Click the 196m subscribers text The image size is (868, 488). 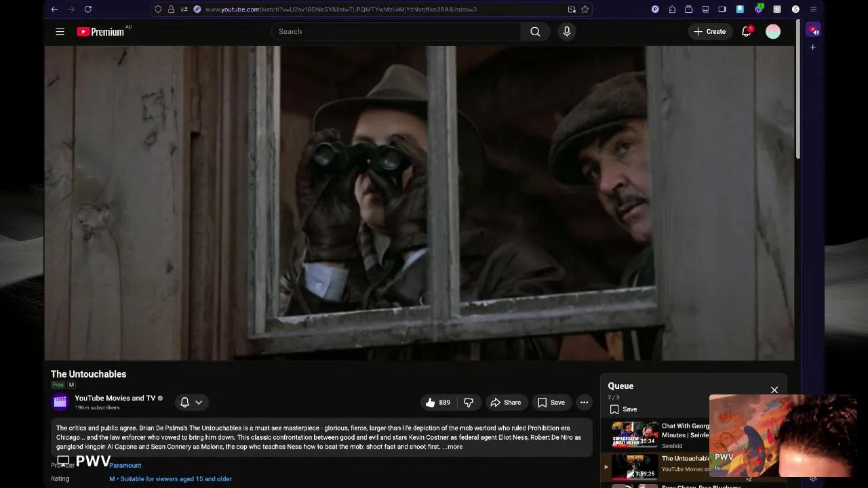click(x=97, y=407)
